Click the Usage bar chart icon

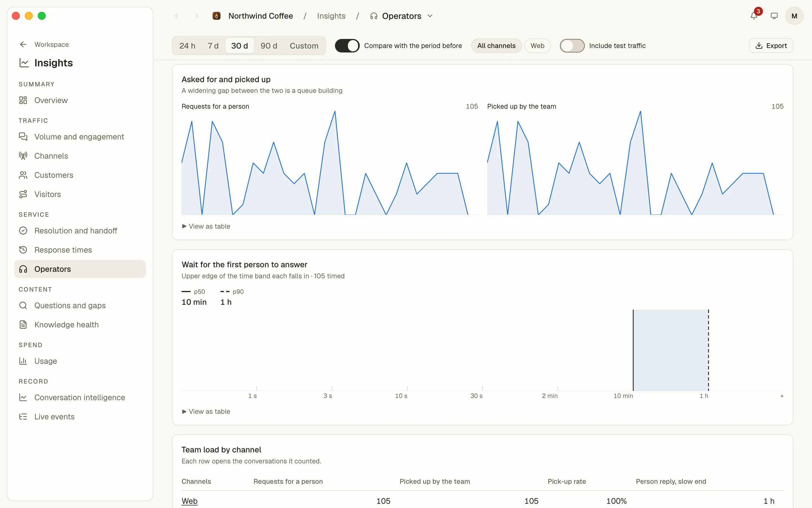coord(23,361)
